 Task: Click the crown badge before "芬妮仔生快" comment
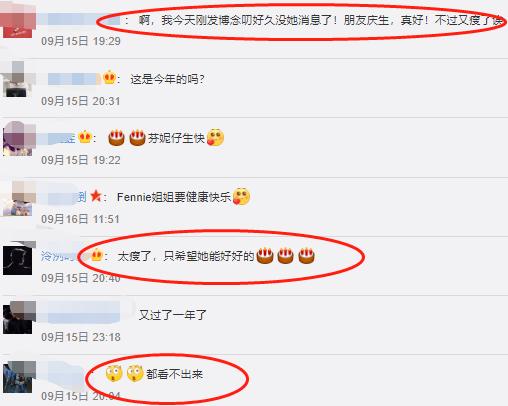click(85, 137)
